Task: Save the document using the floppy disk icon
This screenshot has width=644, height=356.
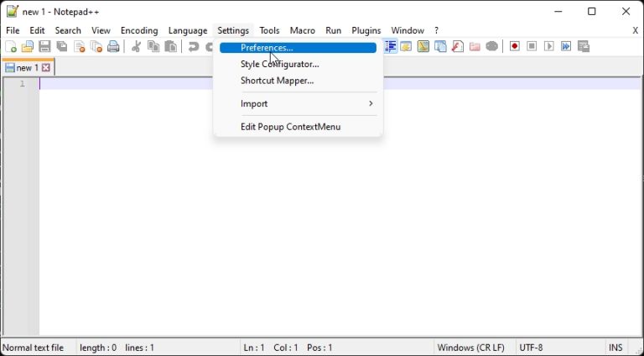Action: 44,46
